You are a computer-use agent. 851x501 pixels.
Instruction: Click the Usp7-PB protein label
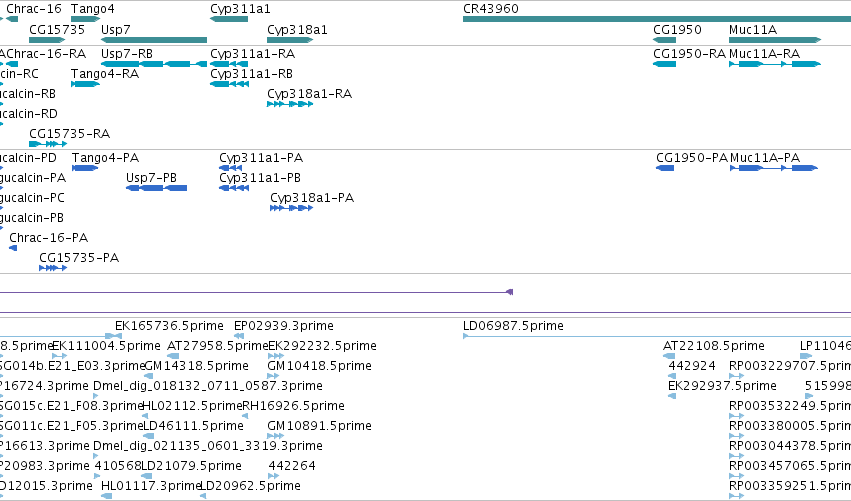[151, 177]
